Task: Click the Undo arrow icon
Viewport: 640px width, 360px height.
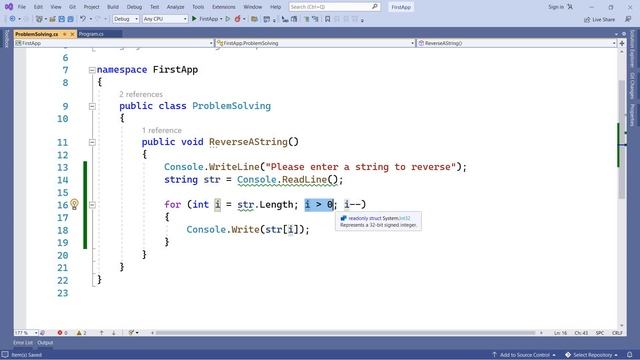Action: click(83, 19)
